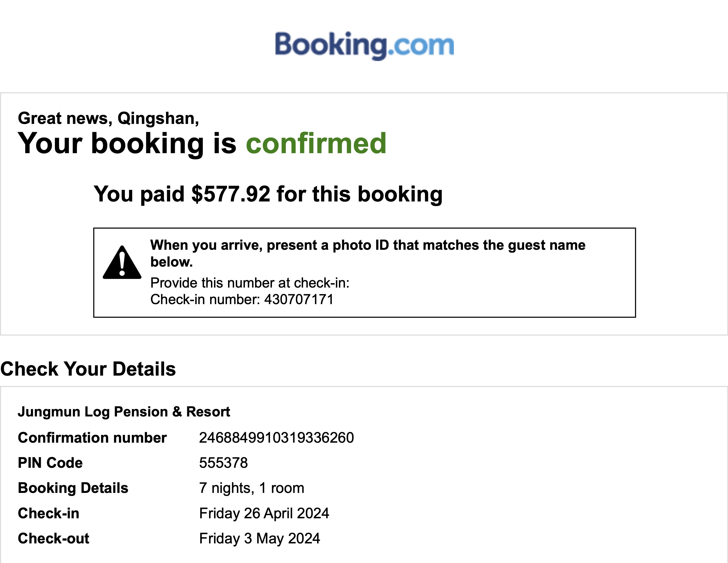Viewport: 728px width, 563px height.
Task: Click the "Check Your Details" heading
Action: [88, 369]
